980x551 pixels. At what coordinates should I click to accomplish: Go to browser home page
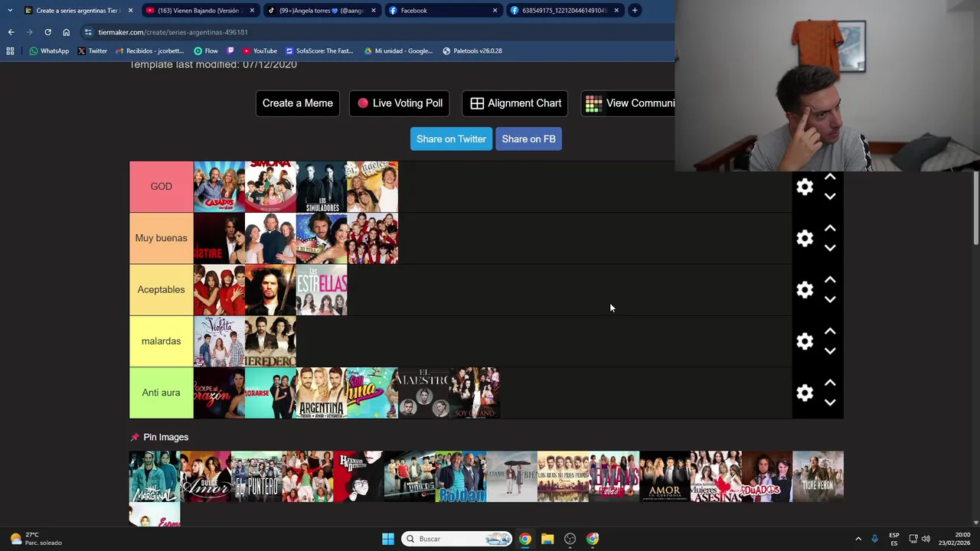point(66,32)
